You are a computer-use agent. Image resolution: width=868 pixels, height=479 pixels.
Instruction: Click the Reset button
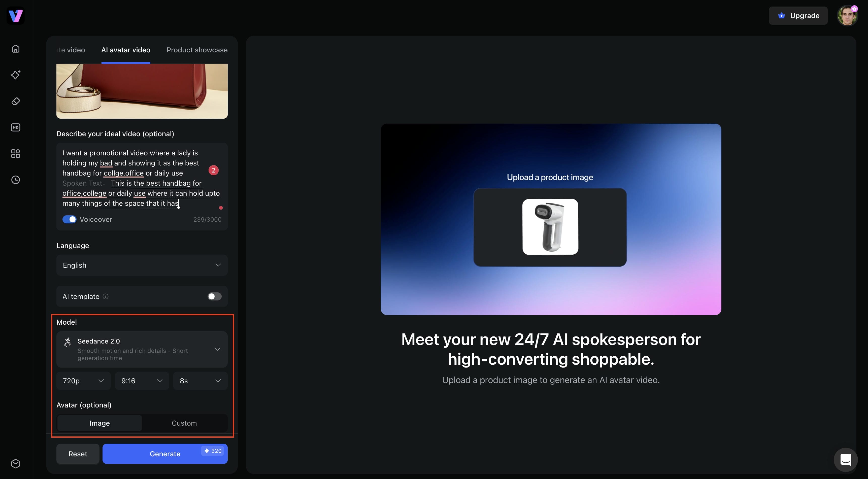[78, 454]
